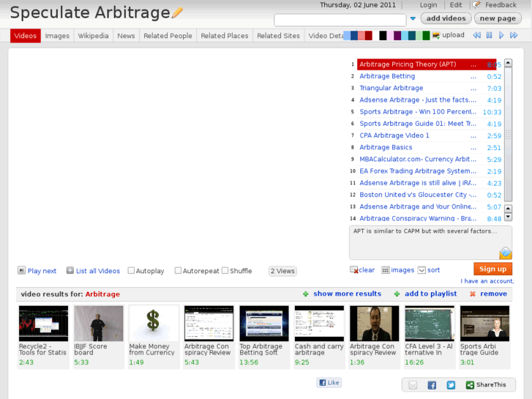Select the dark red color swatch
Viewport: 532px width, 399px height.
pos(369,35)
